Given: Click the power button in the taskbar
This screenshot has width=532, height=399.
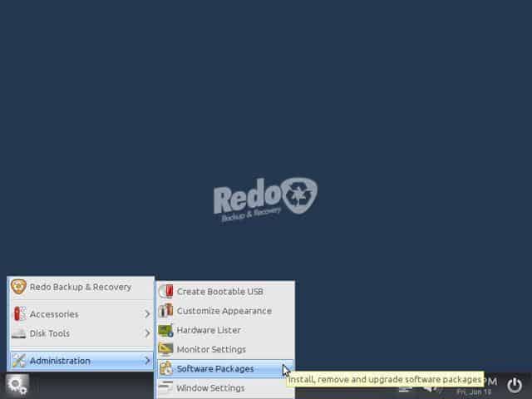Looking at the screenshot, I should (x=515, y=386).
